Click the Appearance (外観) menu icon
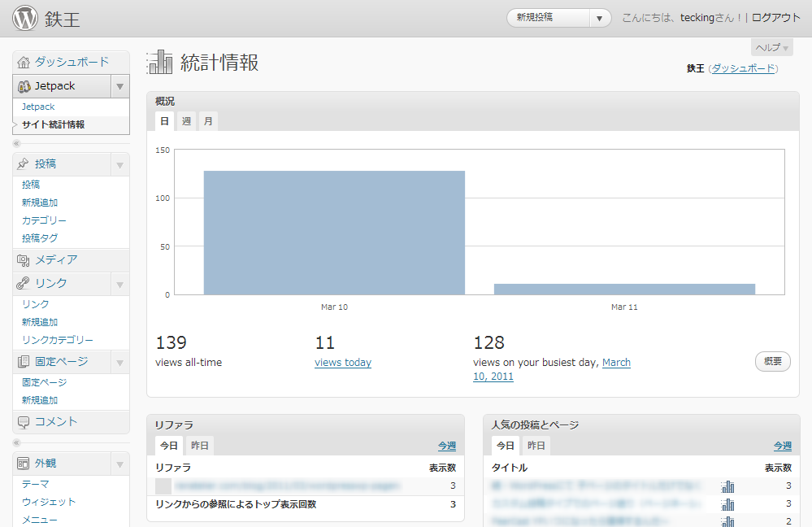This screenshot has width=812, height=527. coord(24,464)
